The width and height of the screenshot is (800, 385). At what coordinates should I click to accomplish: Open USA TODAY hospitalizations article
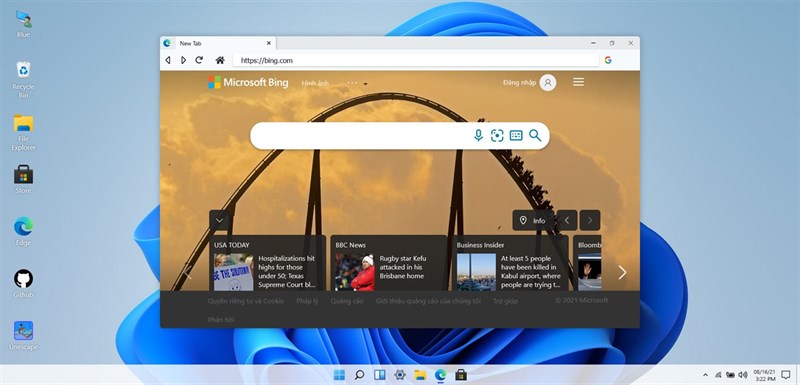click(x=287, y=272)
